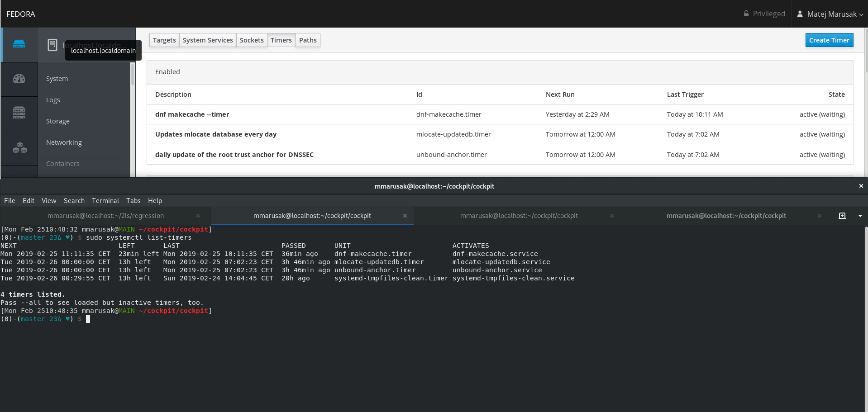Screen dimensions: 868x412
Task: Open the server rack icon in sidebar
Action: [19, 113]
